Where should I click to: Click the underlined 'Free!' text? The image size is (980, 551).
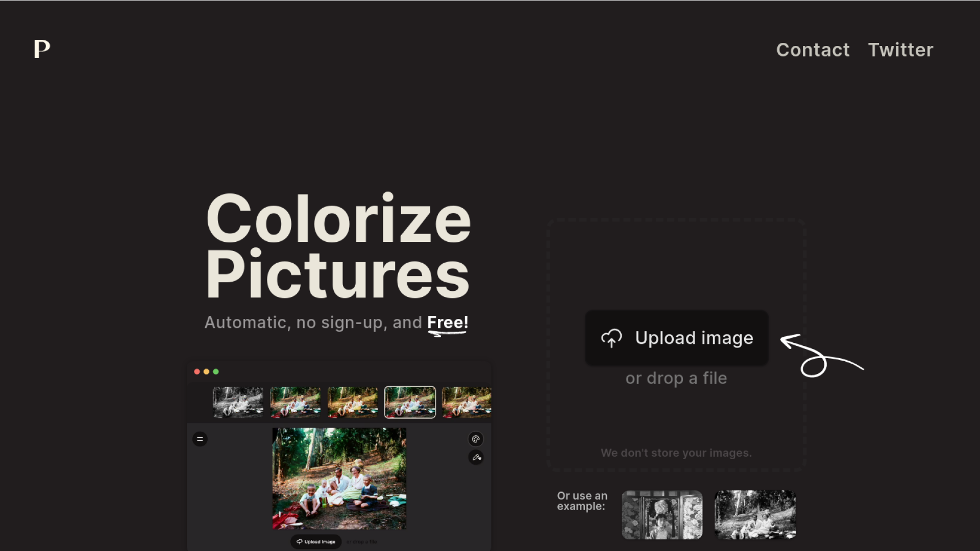448,323
